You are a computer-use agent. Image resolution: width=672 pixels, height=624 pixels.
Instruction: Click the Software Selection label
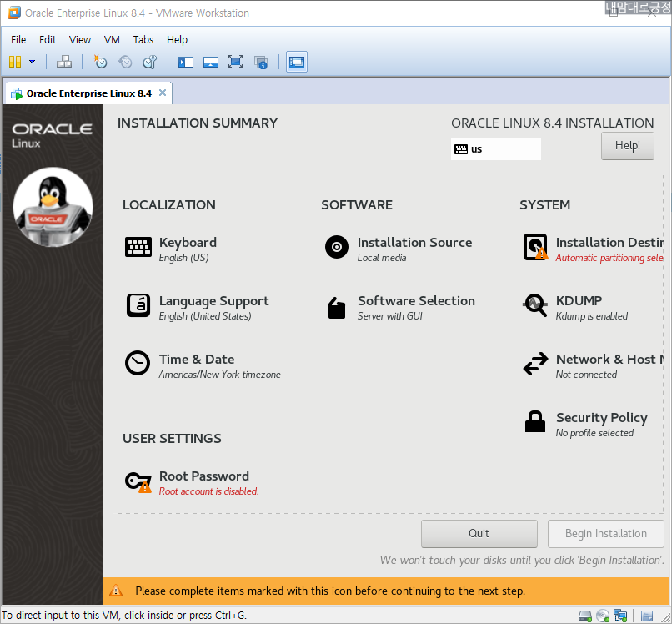pos(416,301)
